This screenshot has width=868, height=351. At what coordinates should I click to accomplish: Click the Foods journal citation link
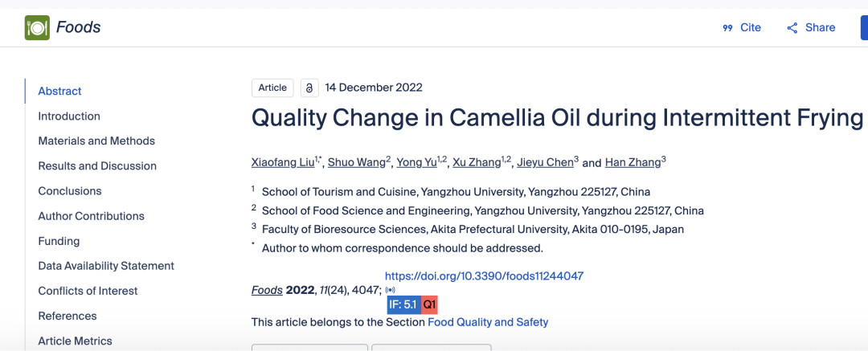point(267,290)
